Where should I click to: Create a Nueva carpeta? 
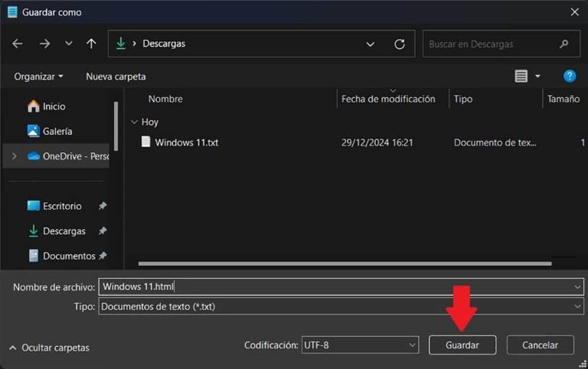click(x=116, y=77)
